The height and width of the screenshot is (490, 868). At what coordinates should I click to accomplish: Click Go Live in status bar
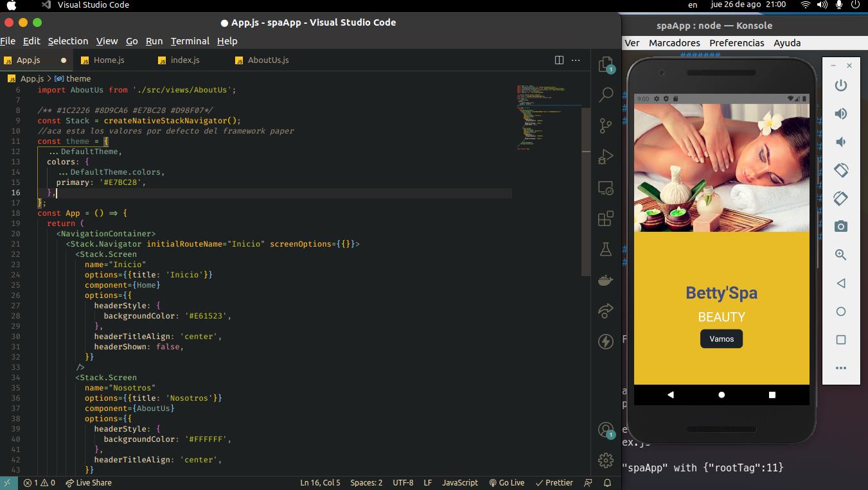tap(506, 482)
